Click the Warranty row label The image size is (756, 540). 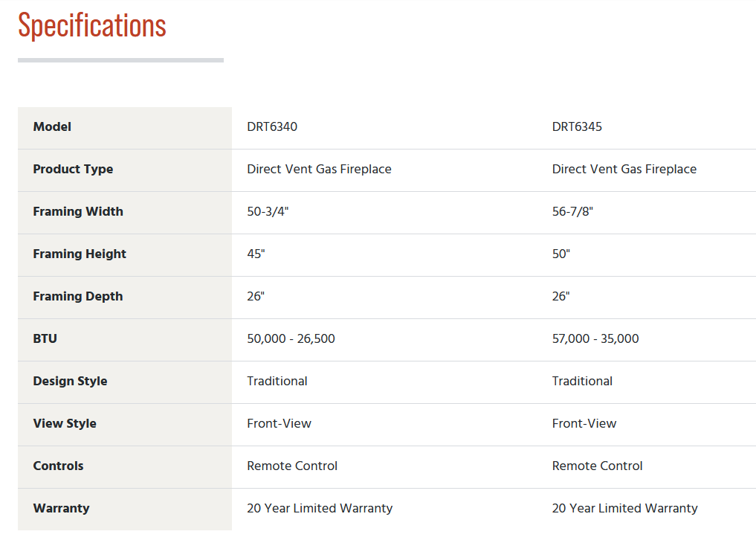(x=61, y=509)
